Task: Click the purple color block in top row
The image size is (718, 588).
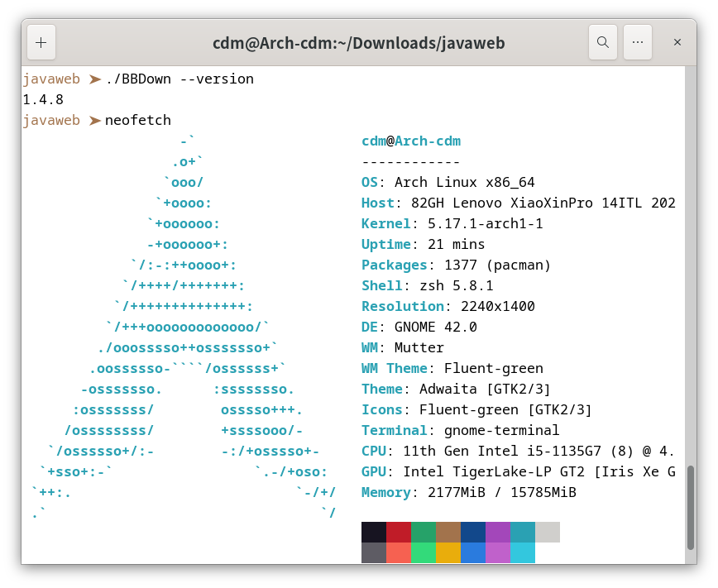Action: pyautogui.click(x=498, y=532)
